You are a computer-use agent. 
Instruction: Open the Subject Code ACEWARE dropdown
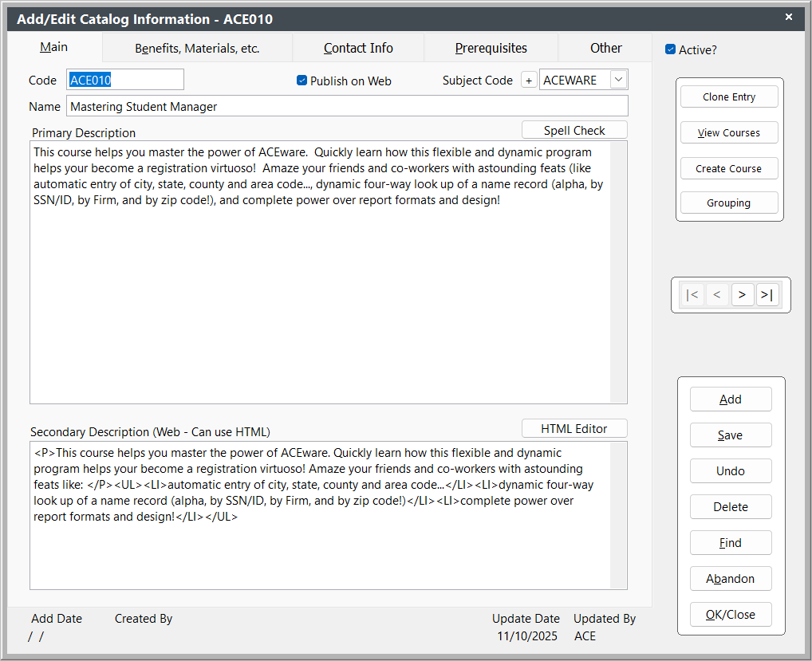618,80
